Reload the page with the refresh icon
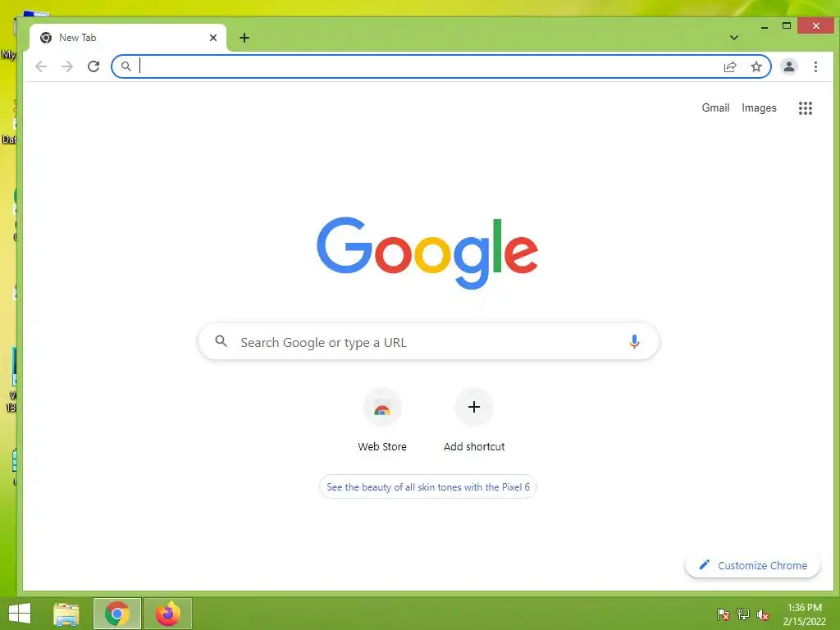The image size is (840, 630). (x=94, y=66)
